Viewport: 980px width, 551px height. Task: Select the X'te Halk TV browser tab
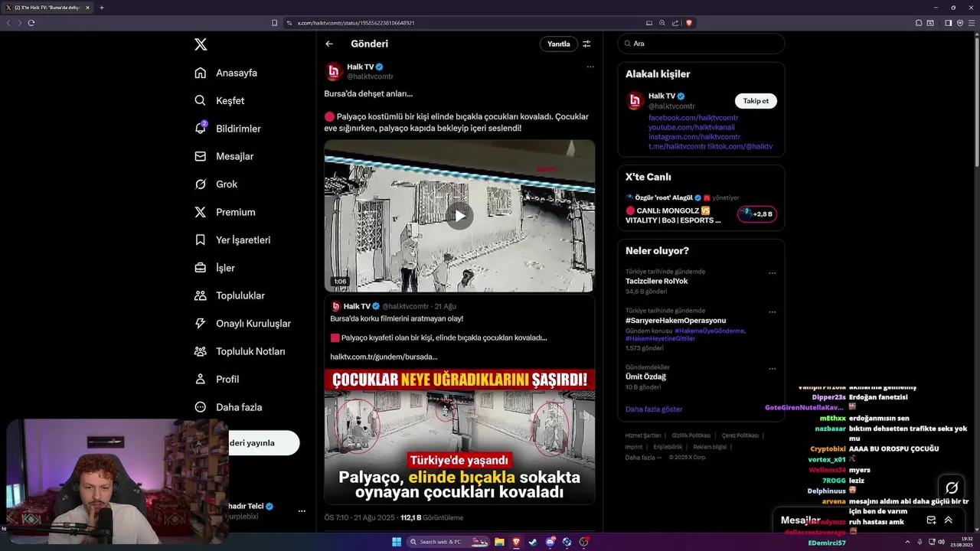click(x=47, y=8)
